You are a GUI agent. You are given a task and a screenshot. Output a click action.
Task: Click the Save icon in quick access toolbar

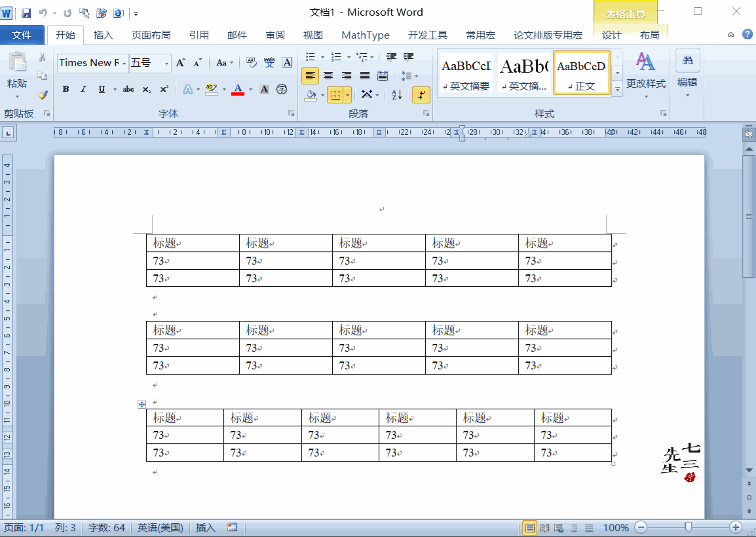[x=26, y=13]
